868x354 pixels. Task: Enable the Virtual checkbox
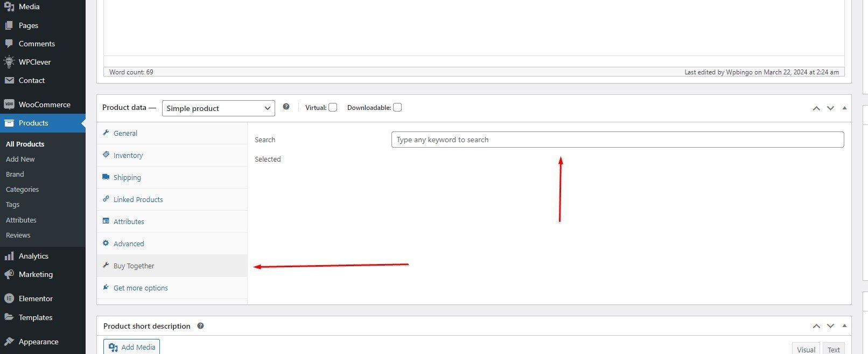[x=333, y=108]
